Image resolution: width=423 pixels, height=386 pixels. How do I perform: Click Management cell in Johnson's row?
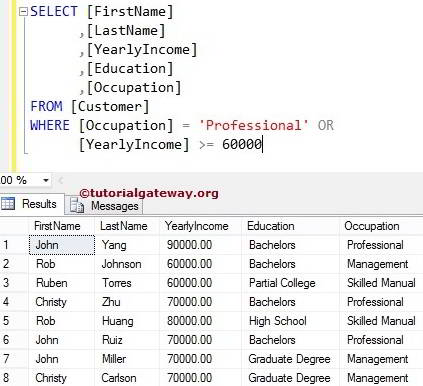coord(381,264)
